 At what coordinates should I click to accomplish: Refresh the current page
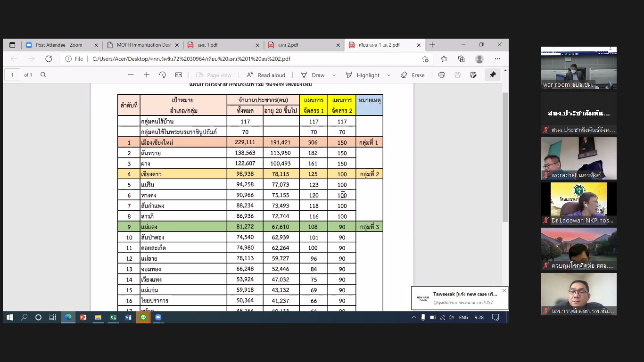(x=49, y=59)
